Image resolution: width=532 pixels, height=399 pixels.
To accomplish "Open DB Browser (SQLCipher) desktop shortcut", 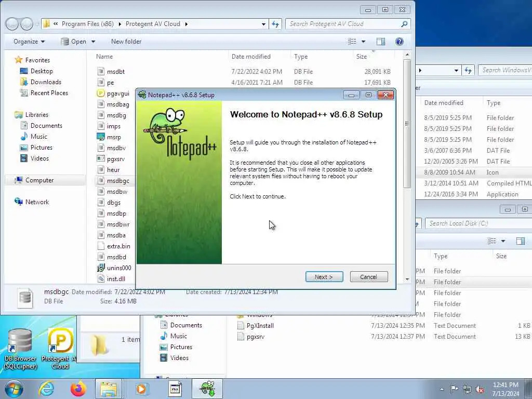I will (x=20, y=349).
